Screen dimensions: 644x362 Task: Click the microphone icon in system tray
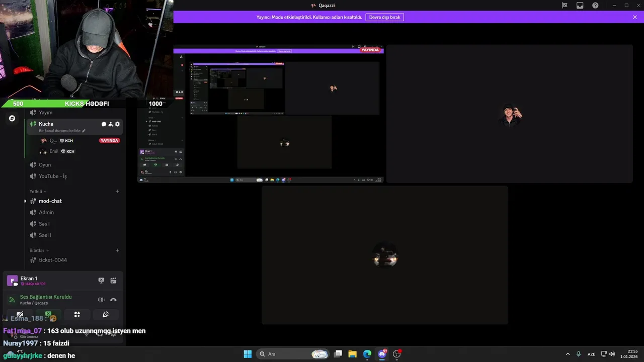tap(579, 354)
